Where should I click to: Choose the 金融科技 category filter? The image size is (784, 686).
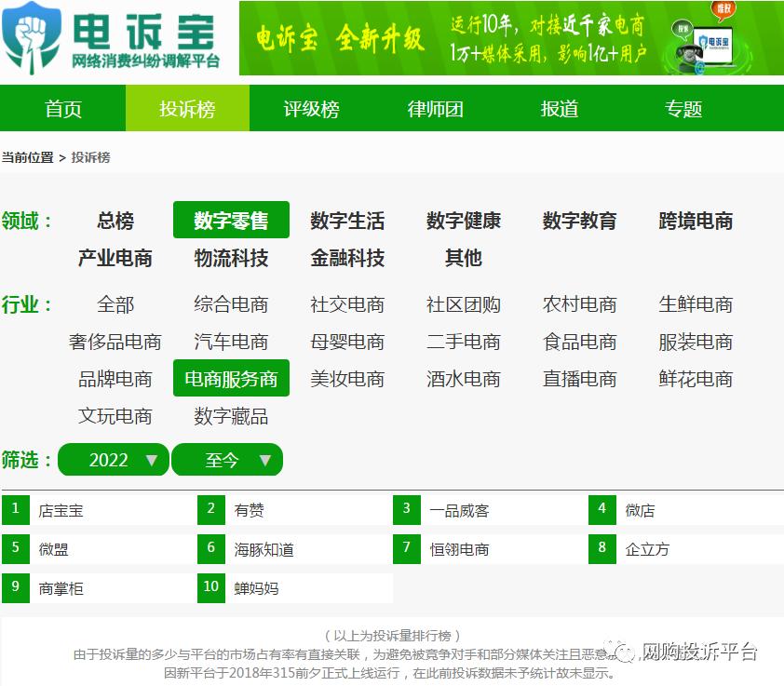click(x=347, y=258)
